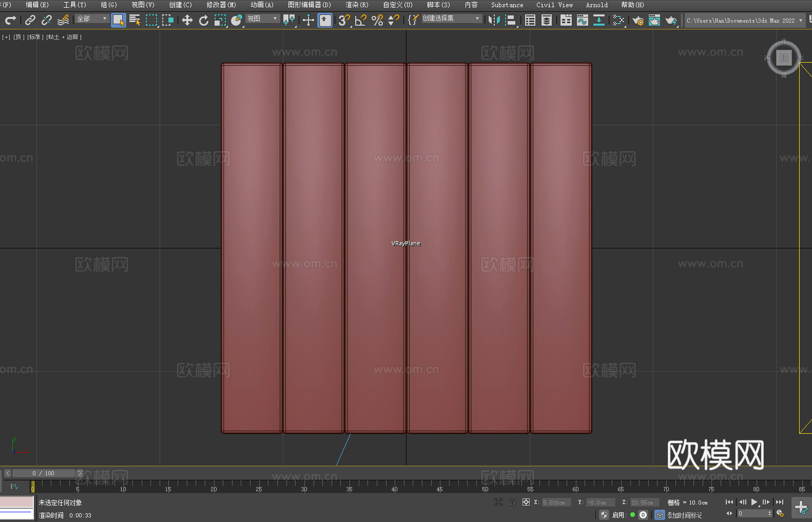Click the Use Pivot Point Center icon
This screenshot has width=812, height=522.
[x=289, y=20]
